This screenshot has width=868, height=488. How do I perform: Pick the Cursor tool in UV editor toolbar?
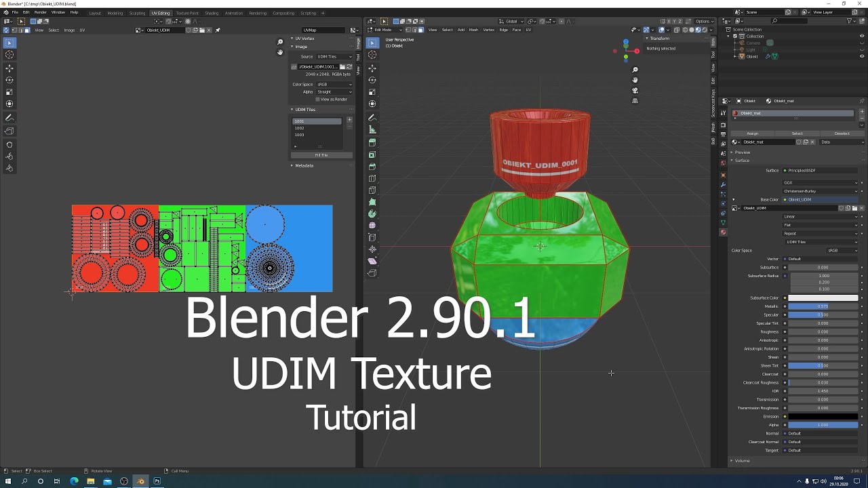click(x=9, y=55)
